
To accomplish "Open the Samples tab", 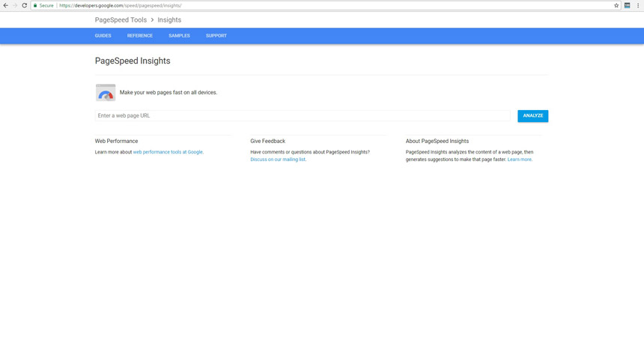I will (x=179, y=36).
